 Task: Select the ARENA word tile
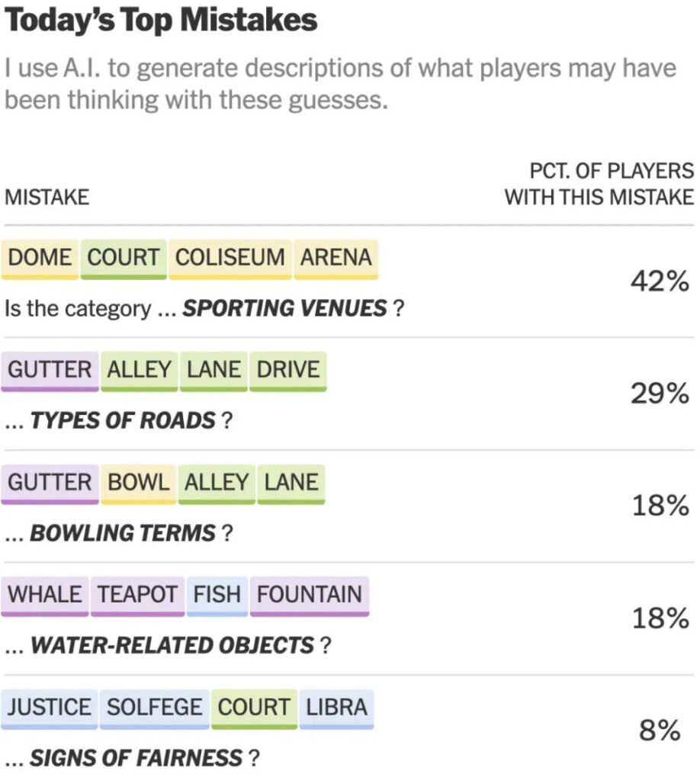336,259
